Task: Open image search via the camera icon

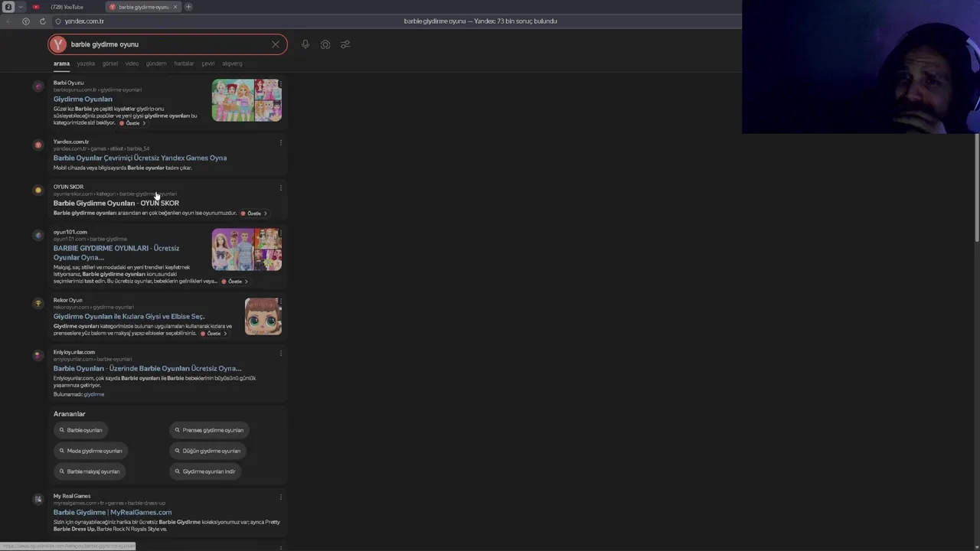Action: tap(325, 44)
